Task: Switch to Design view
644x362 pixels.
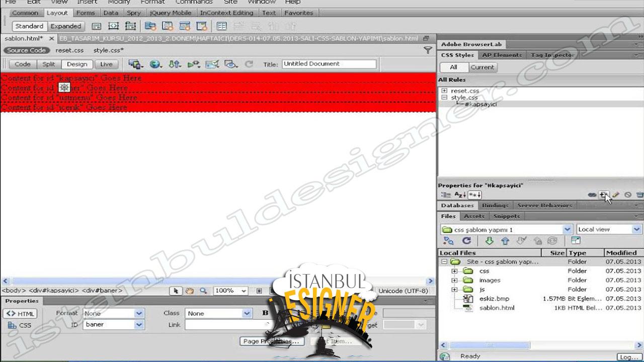Action: point(77,64)
